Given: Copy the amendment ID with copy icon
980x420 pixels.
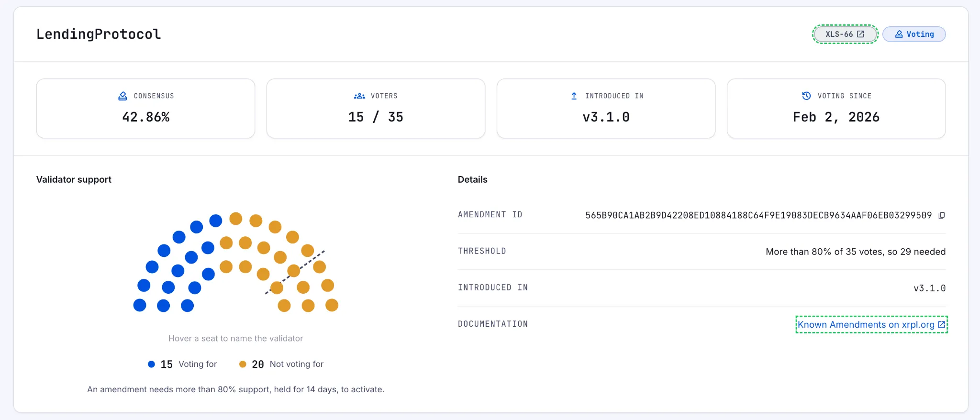Looking at the screenshot, I should coord(942,215).
